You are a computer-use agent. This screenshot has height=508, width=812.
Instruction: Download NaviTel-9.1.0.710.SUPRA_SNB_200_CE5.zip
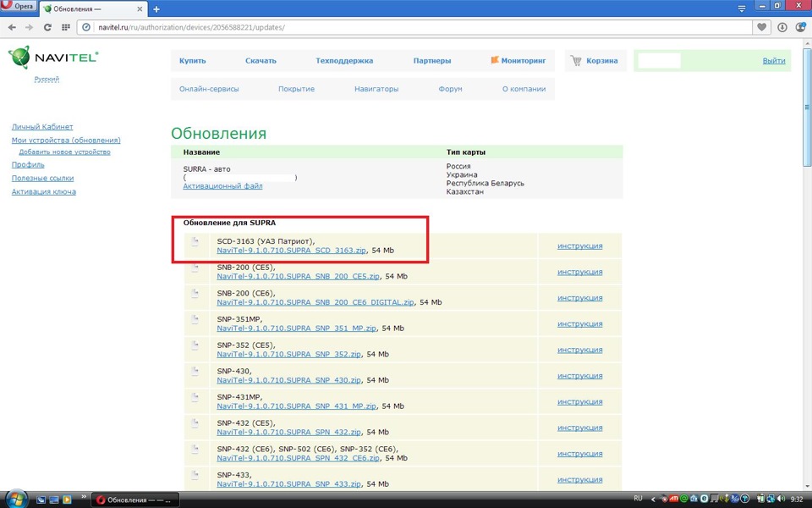click(299, 276)
